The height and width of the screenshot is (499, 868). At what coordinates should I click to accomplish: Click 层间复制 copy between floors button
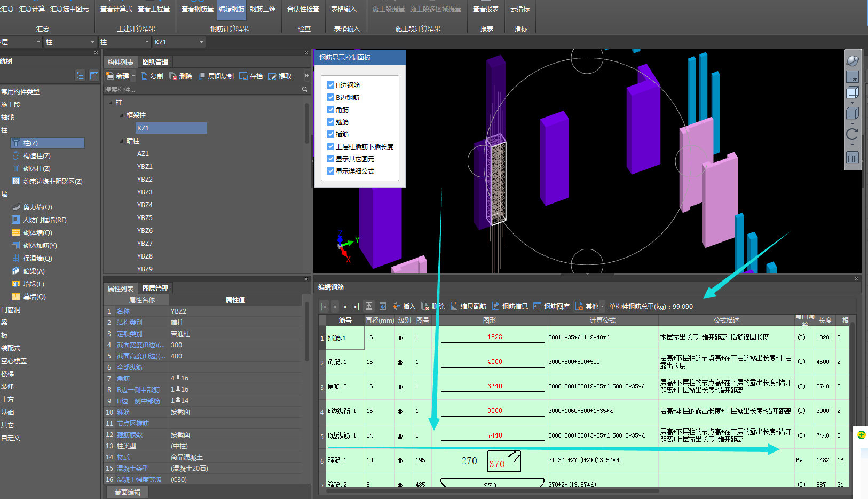[x=216, y=76]
